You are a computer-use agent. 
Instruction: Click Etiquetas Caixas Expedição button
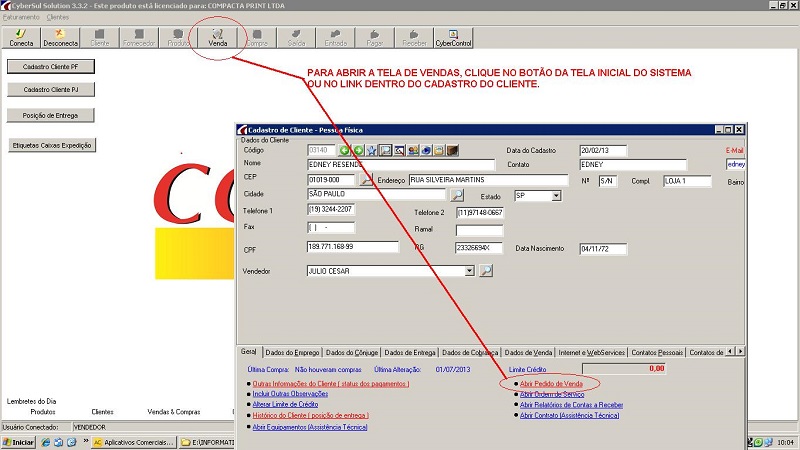pos(52,145)
